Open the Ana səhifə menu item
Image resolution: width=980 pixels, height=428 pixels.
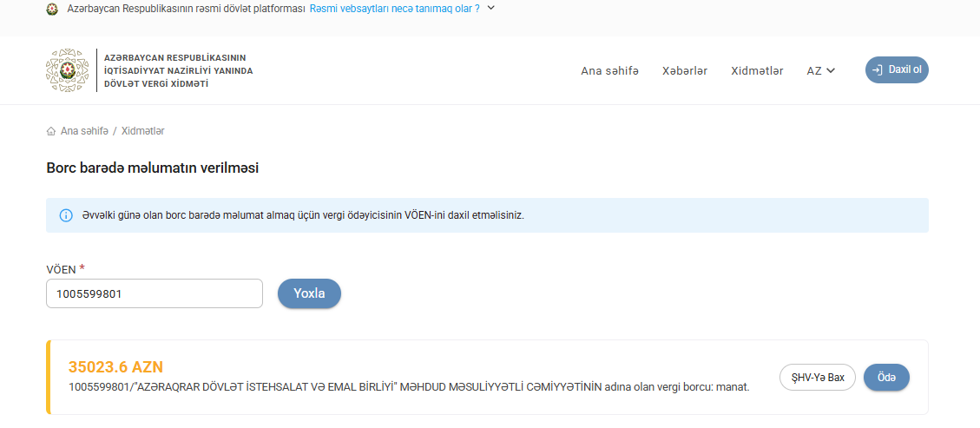coord(609,70)
